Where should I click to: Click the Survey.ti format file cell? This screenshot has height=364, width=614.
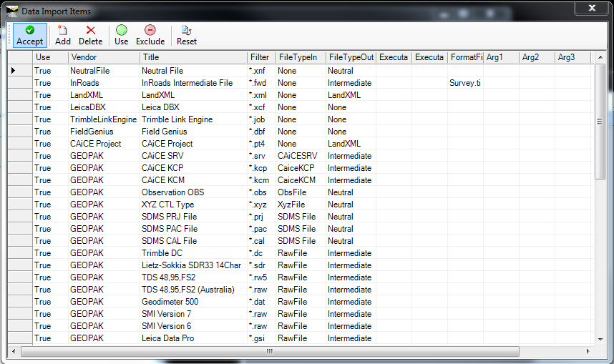coord(465,82)
